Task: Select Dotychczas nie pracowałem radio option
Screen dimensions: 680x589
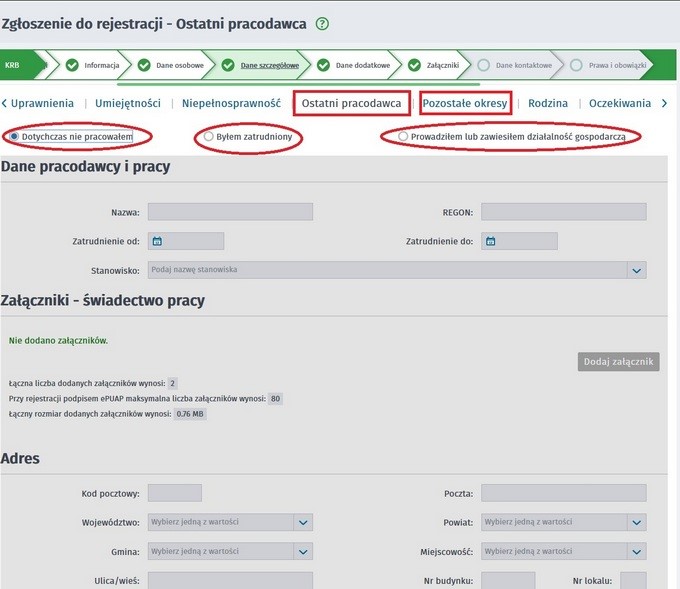Action: (14, 137)
